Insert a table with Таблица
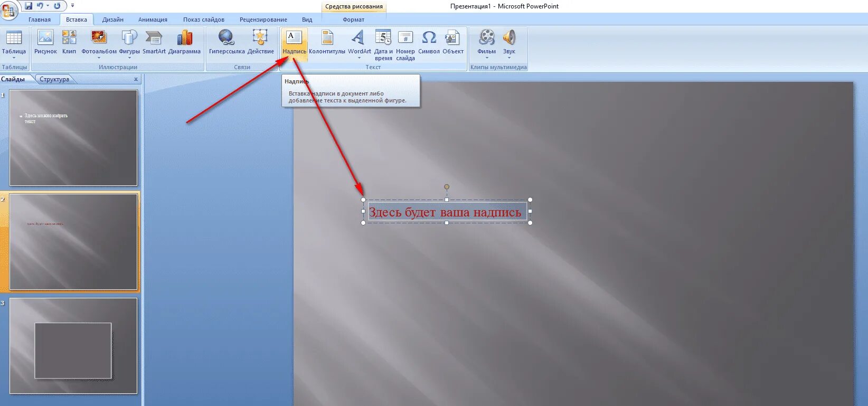Viewport: 868px width, 406px height. 14,44
